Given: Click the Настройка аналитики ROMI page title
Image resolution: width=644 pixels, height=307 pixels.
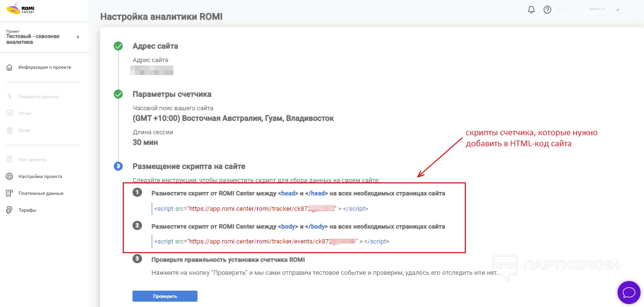Looking at the screenshot, I should [x=161, y=17].
